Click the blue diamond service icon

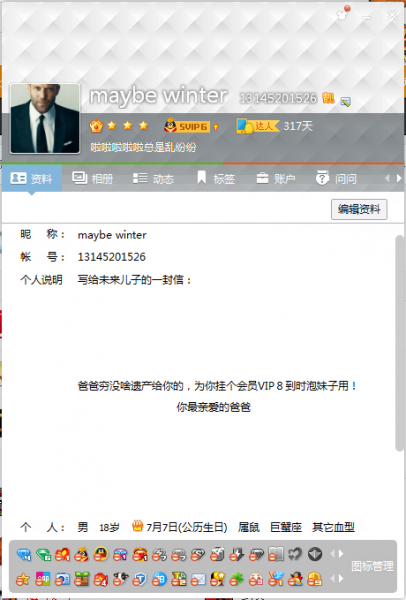coord(24,554)
